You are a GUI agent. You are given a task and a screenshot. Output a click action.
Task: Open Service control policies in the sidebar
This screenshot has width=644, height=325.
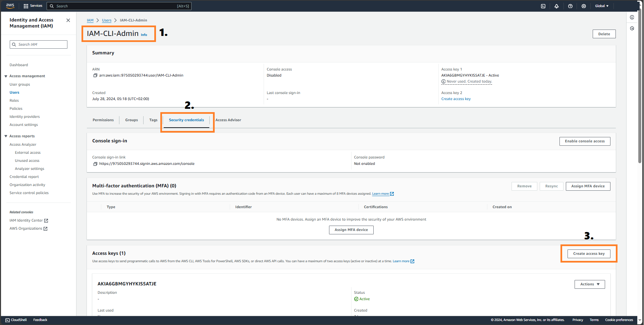(x=29, y=193)
